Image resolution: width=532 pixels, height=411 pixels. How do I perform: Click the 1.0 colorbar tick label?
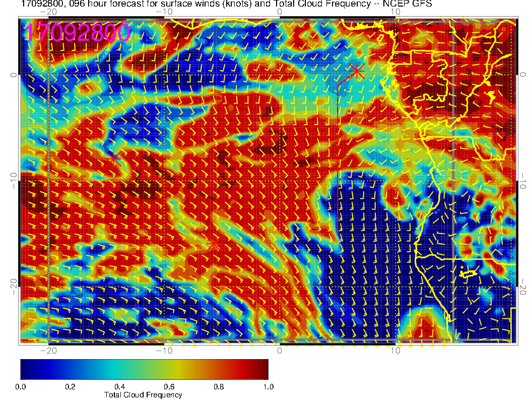tap(268, 387)
